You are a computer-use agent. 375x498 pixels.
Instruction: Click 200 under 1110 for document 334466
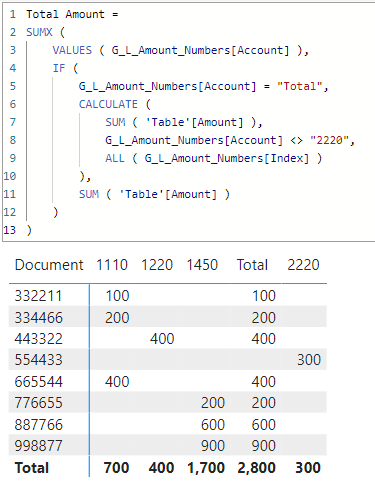(117, 318)
